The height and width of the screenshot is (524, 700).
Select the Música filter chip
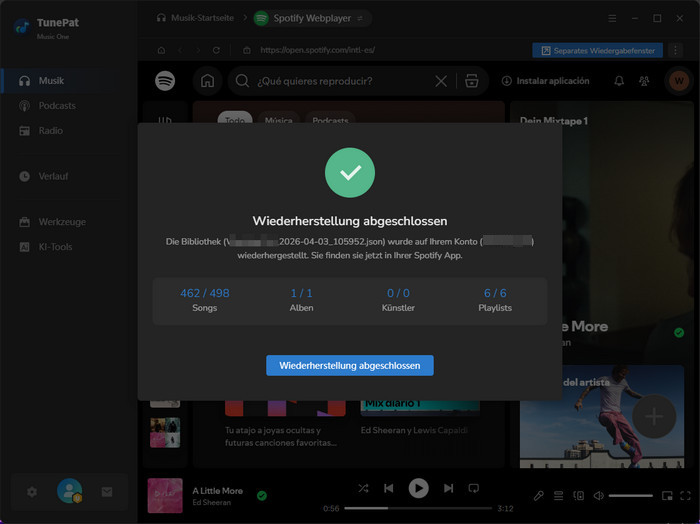pyautogui.click(x=279, y=117)
